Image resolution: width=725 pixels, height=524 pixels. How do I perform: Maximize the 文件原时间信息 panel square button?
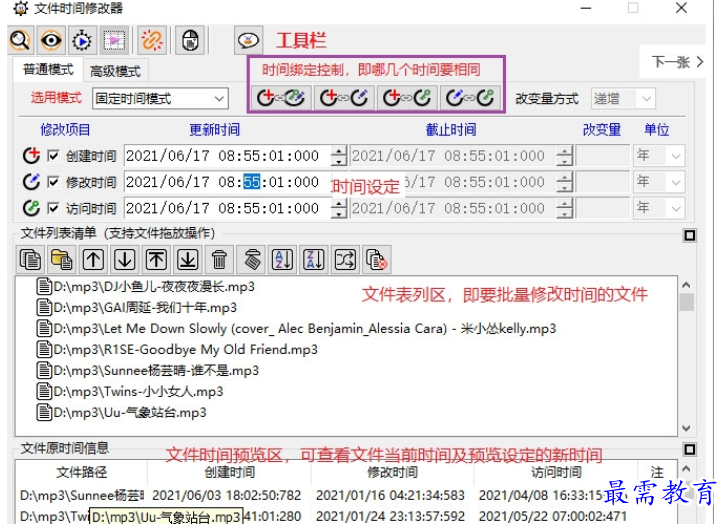pyautogui.click(x=689, y=450)
